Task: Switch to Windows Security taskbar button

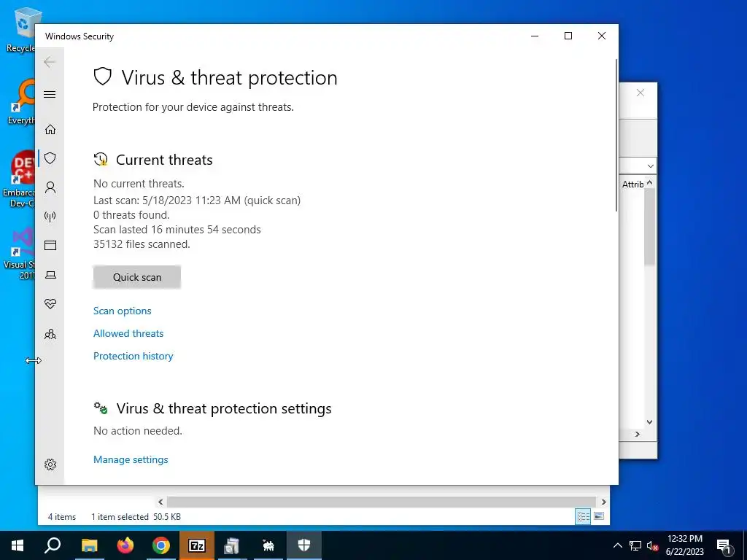Action: (304, 545)
